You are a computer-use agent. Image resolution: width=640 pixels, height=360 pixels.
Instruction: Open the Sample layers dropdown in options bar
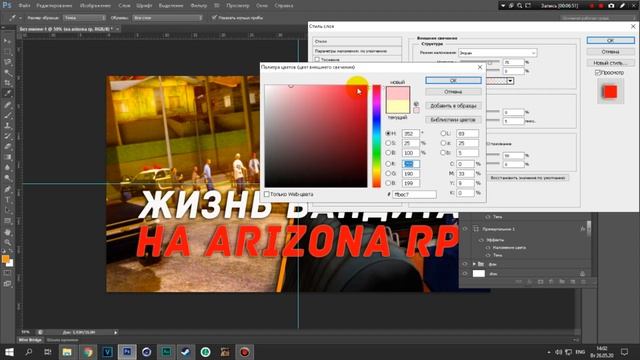167,18
